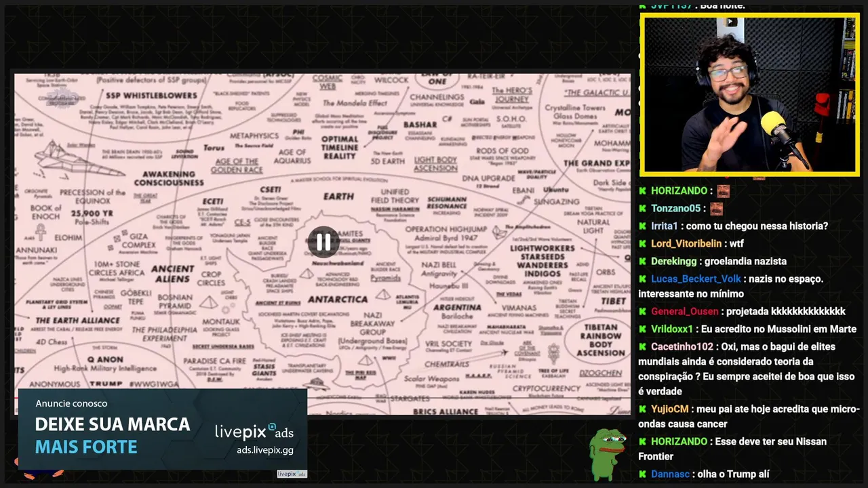Click the 'Anuncie conosco' banner text
This screenshot has height=488, width=868.
tap(71, 403)
